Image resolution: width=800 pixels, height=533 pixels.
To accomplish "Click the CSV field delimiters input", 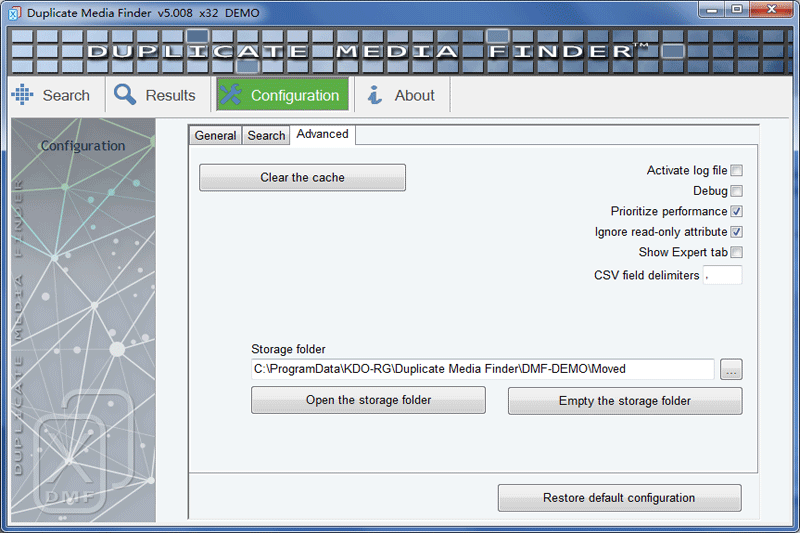I will (722, 275).
